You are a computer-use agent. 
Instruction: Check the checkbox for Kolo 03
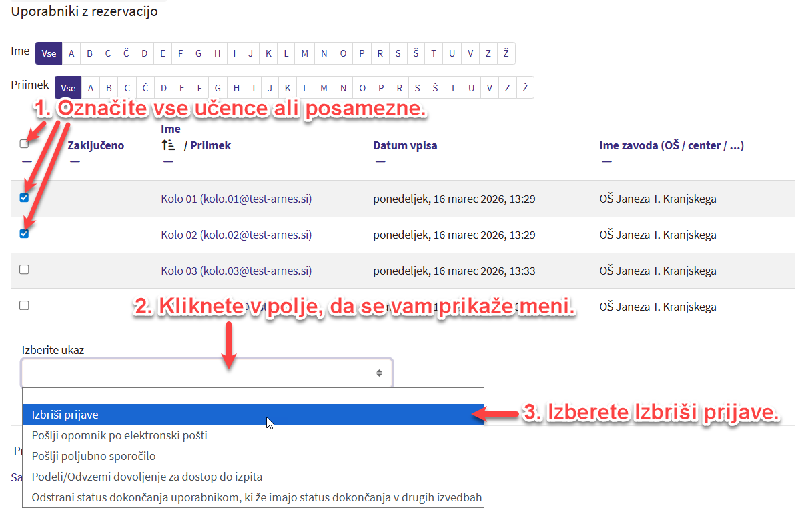25,270
